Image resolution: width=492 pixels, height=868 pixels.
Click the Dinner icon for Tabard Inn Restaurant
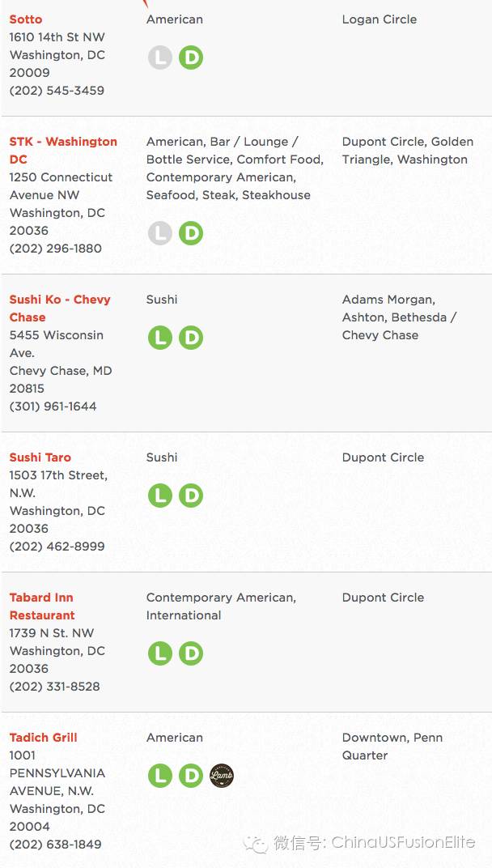pyautogui.click(x=191, y=653)
